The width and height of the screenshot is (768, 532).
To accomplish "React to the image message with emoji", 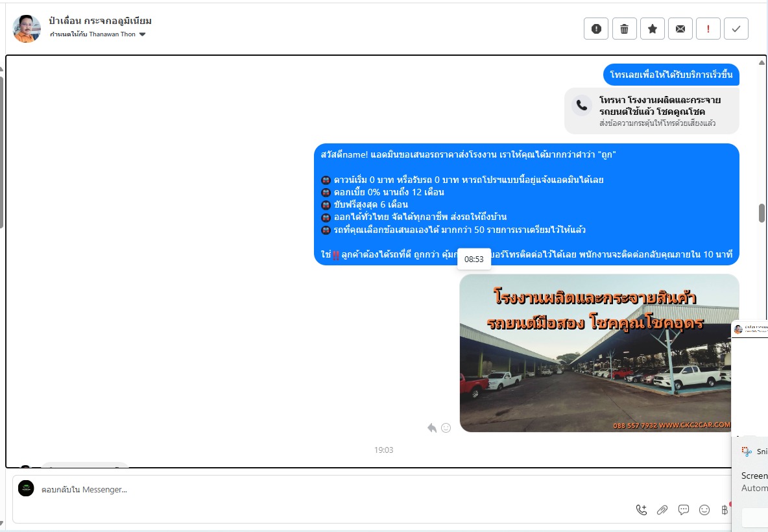I will click(446, 428).
